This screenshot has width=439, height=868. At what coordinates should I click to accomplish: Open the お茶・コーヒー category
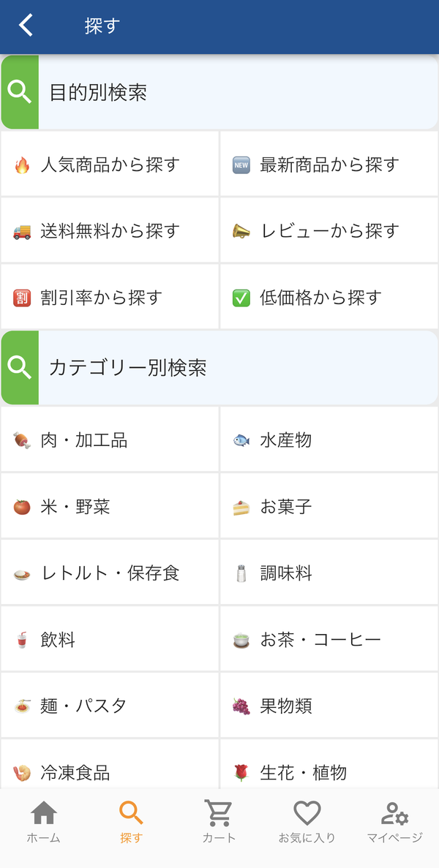pos(329,639)
